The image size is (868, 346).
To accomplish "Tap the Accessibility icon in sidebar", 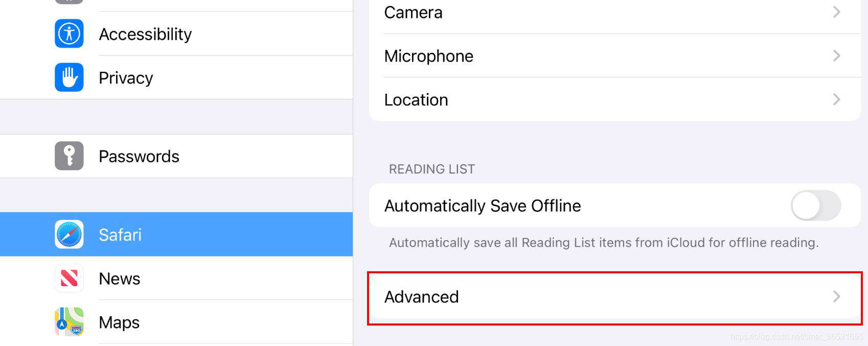I will 69,34.
